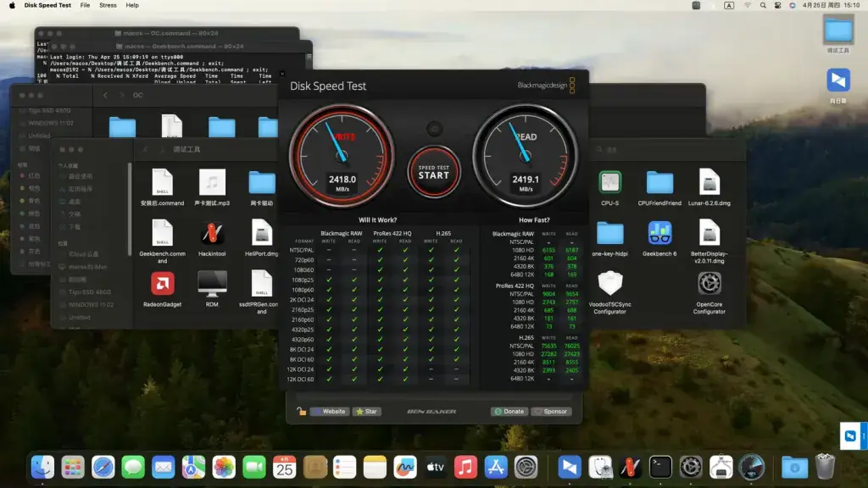
Task: Open the Disk Speed Test app menu
Action: click(x=47, y=5)
